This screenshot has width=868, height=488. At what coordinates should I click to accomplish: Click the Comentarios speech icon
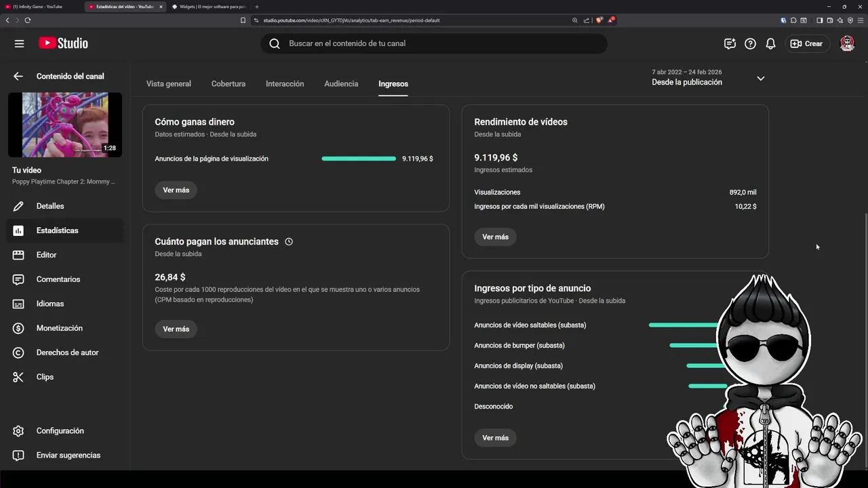pos(18,279)
